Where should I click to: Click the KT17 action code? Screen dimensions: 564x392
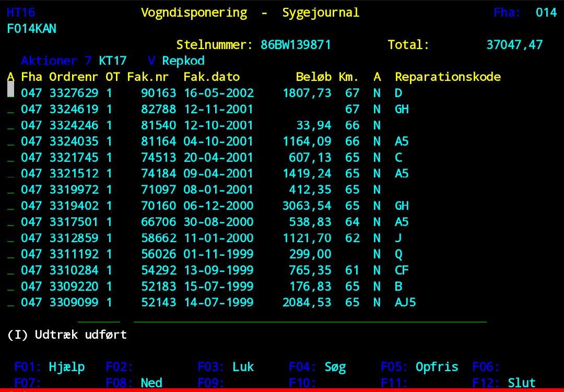[x=113, y=61]
